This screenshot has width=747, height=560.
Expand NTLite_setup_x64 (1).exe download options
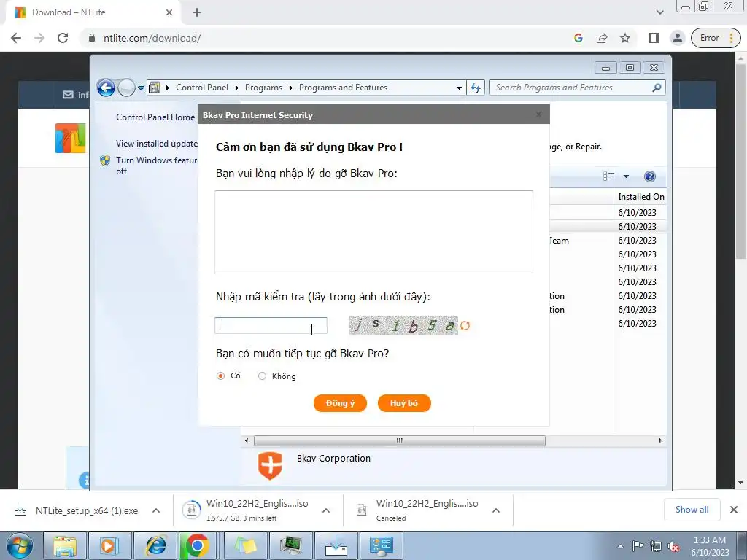coord(156,510)
